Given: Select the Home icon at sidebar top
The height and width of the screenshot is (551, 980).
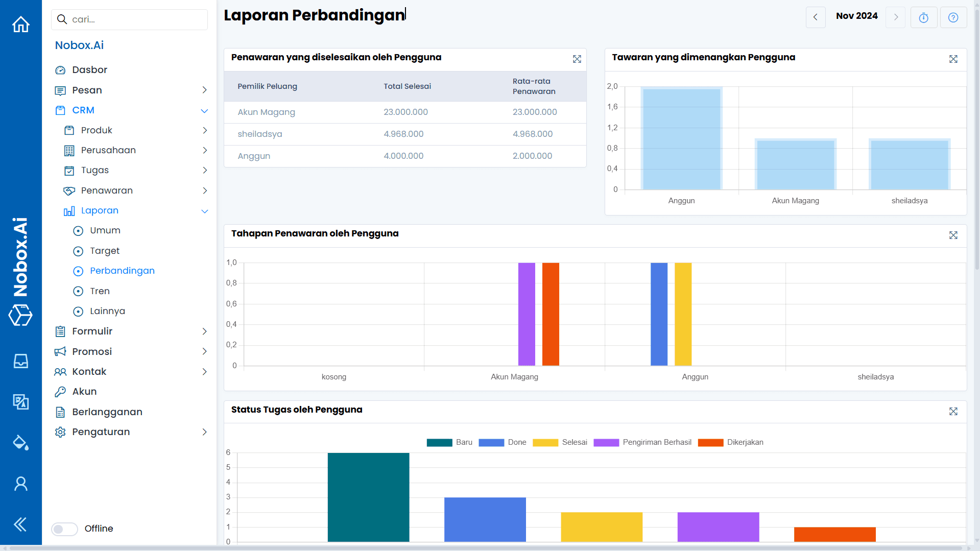Looking at the screenshot, I should 20,24.
